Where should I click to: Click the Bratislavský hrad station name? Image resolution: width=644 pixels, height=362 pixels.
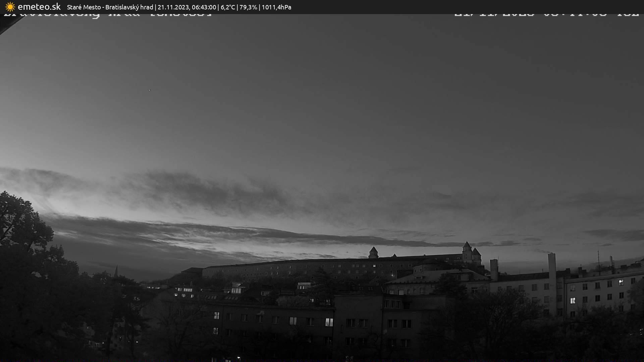pos(129,7)
